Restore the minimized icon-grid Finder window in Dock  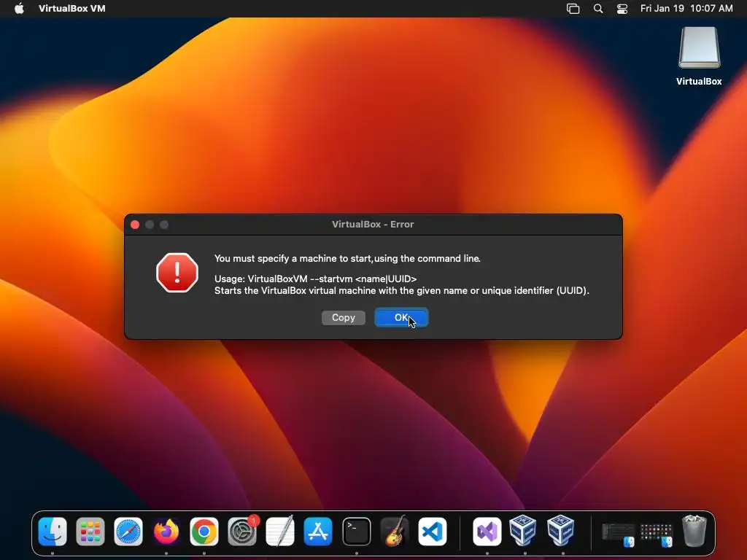656,534
